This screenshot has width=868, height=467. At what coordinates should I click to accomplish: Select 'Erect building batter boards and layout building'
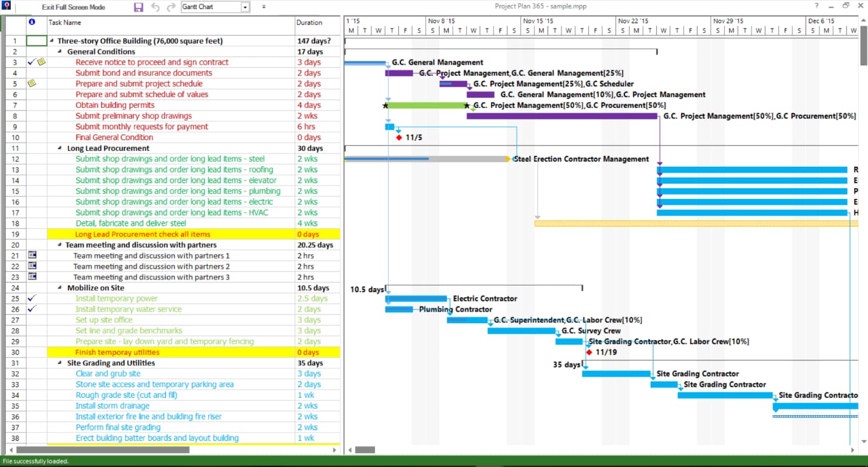pos(157,438)
